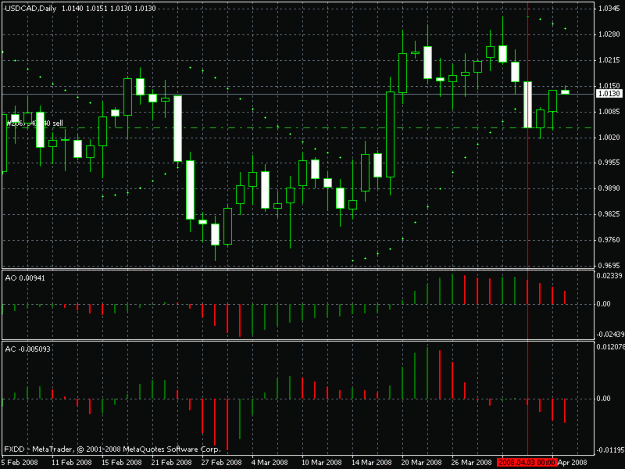This screenshot has height=469, width=625.
Task: Click the 4 Mar 2008 date label
Action: 269,463
